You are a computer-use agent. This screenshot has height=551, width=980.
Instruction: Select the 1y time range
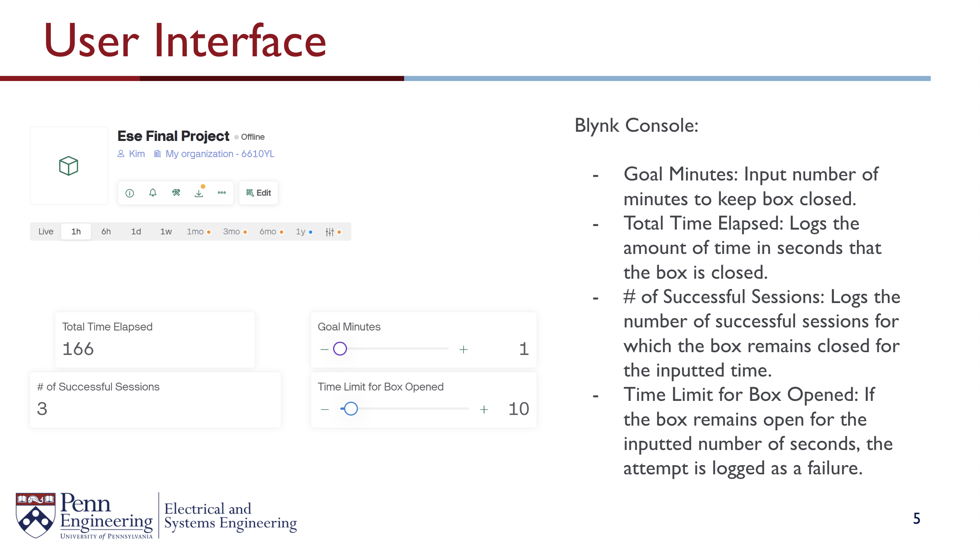click(301, 232)
